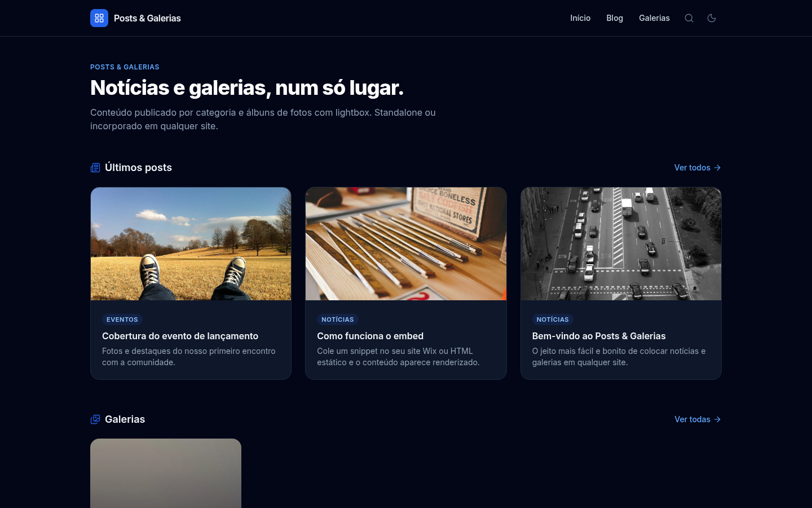The width and height of the screenshot is (812, 508).
Task: Follow the Ver todos posts link
Action: click(x=698, y=168)
